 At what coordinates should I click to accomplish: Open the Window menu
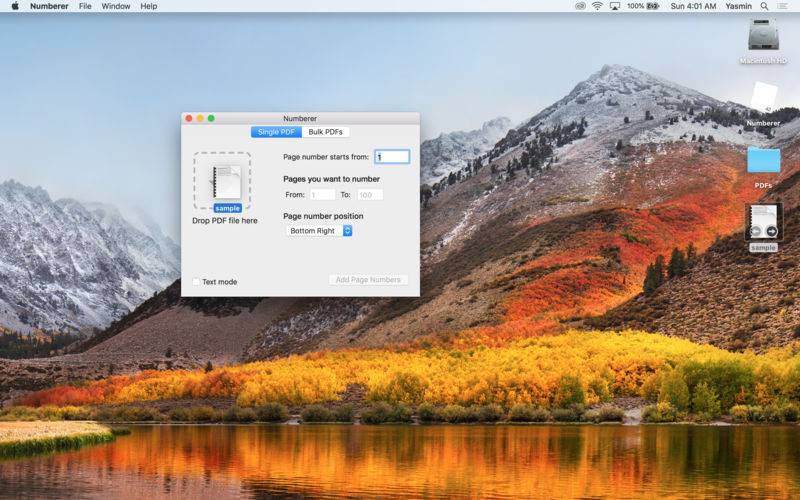(x=115, y=6)
